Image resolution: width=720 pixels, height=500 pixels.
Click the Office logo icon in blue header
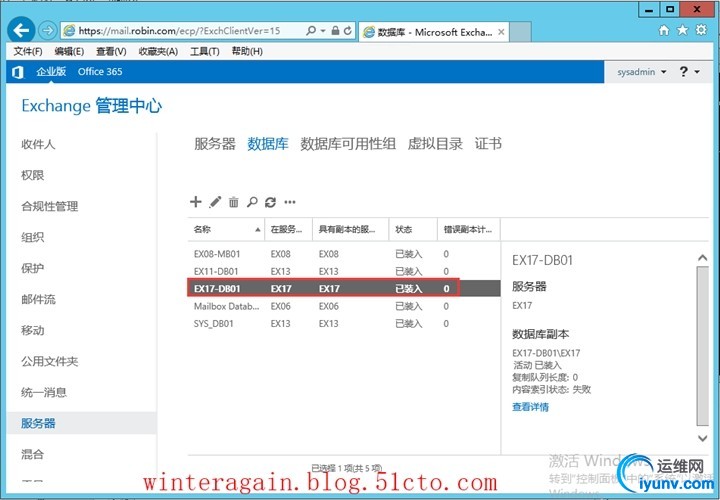[17, 72]
